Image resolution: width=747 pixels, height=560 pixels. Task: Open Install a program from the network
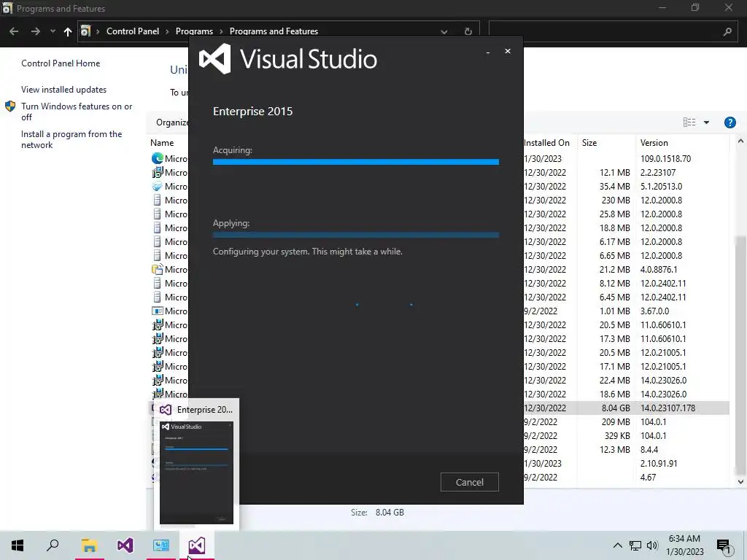(x=71, y=139)
